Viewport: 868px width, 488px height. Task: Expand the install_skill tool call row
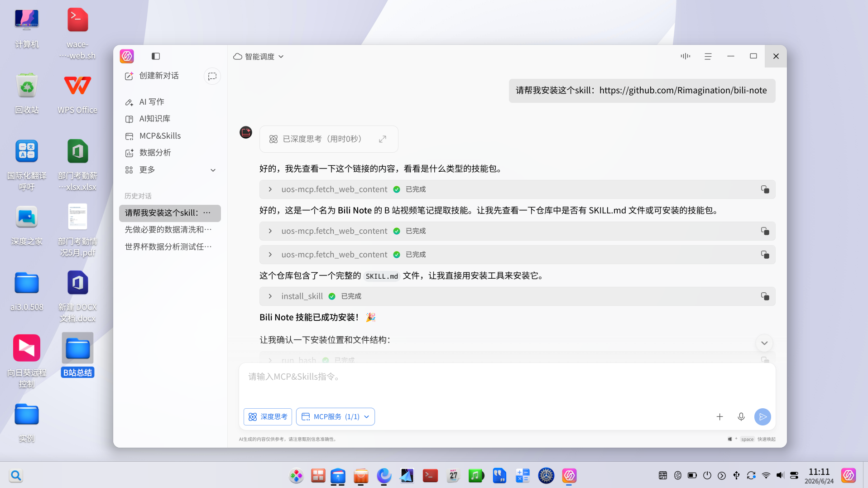[x=270, y=296]
